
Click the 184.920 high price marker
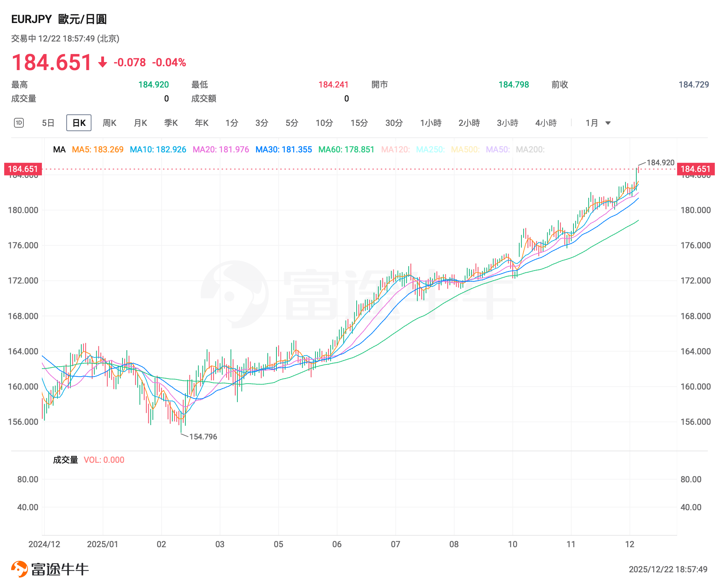660,163
